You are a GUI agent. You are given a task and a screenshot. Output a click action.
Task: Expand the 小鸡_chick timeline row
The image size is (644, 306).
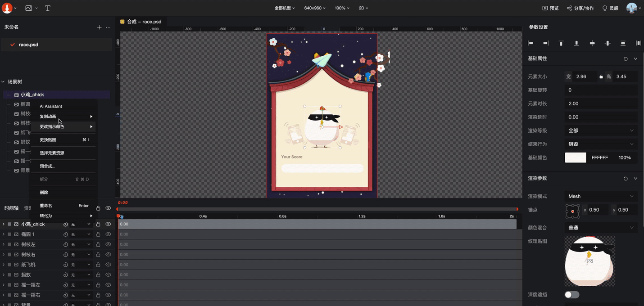click(4, 224)
